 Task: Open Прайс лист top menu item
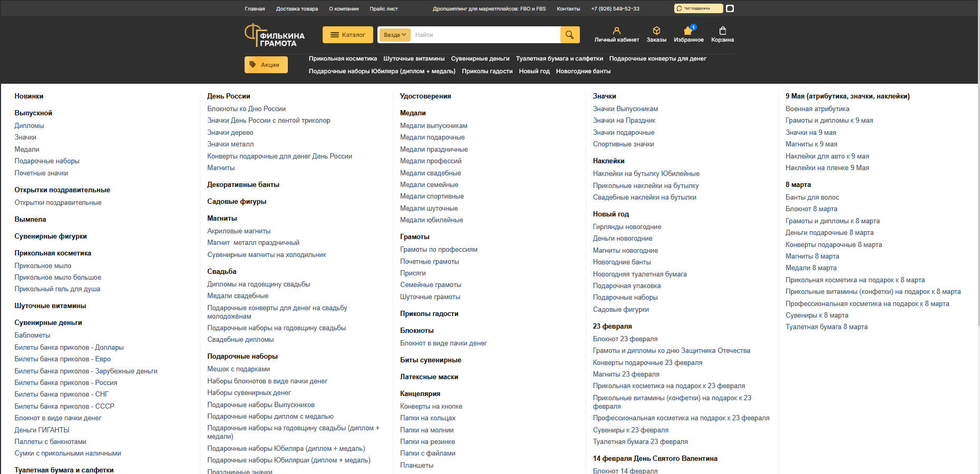tap(384, 9)
